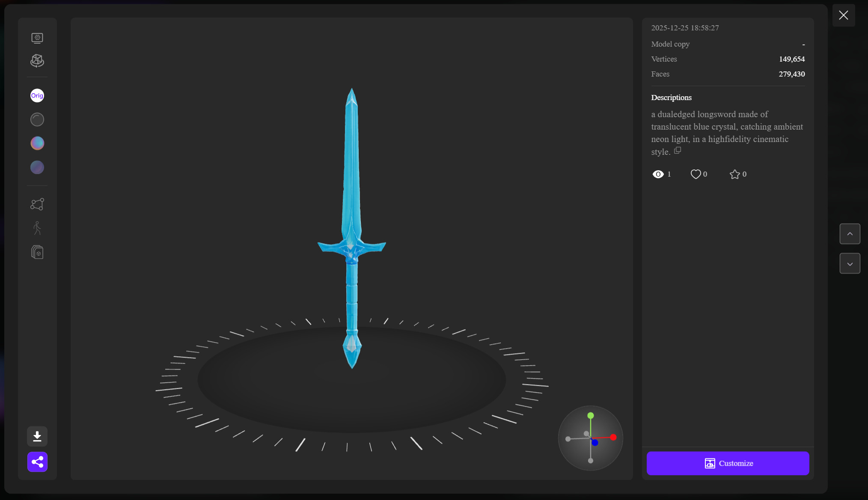This screenshot has width=868, height=500.
Task: Click the Customize button
Action: tap(728, 463)
